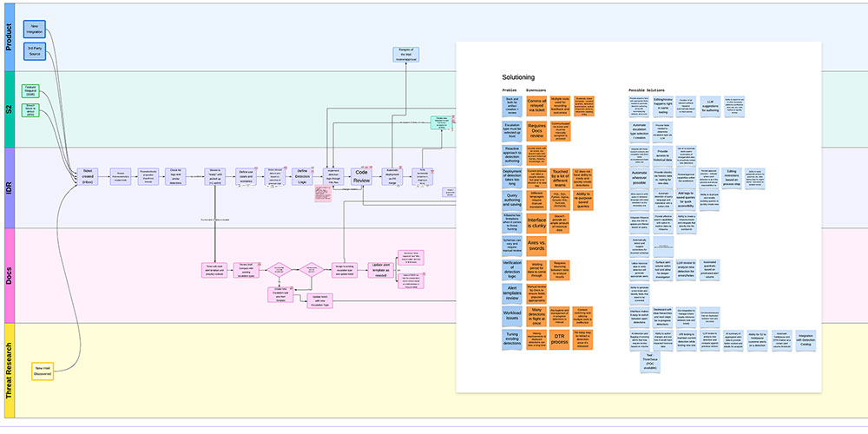Select the 'Many detections in flight at once' note

[x=536, y=317]
